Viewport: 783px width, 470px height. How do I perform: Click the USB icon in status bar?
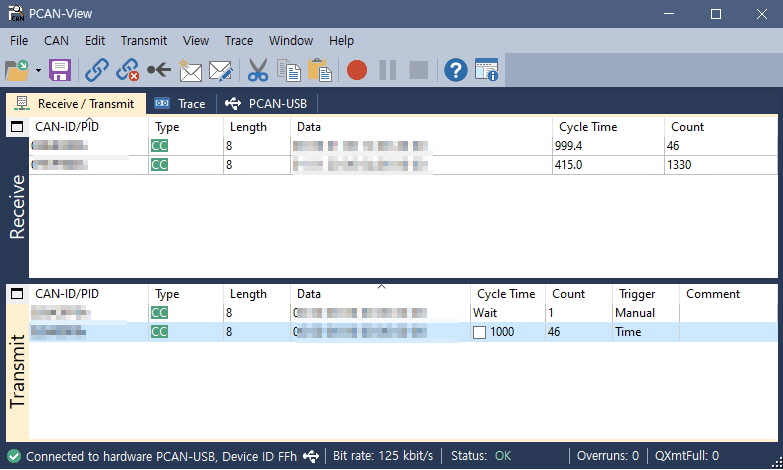point(311,456)
